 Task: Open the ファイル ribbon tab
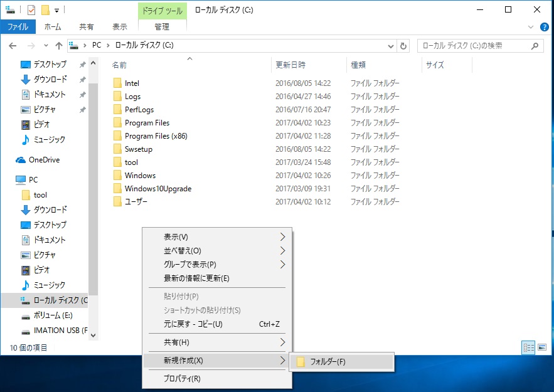(18, 27)
